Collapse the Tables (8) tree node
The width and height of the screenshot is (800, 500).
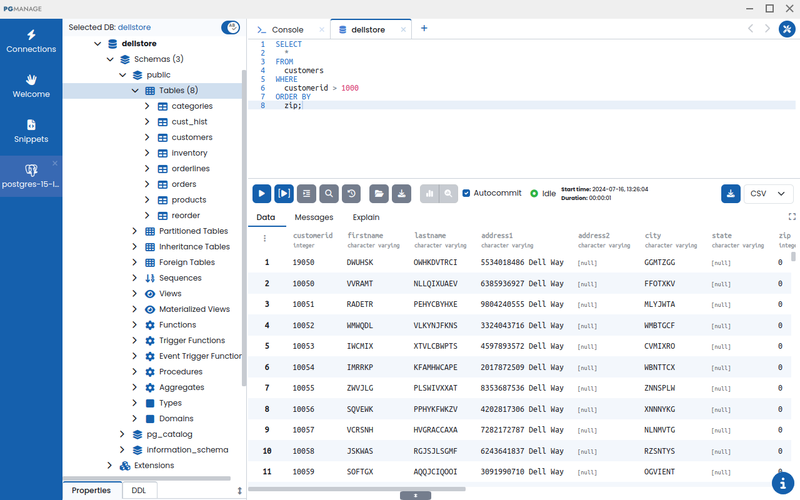click(135, 90)
